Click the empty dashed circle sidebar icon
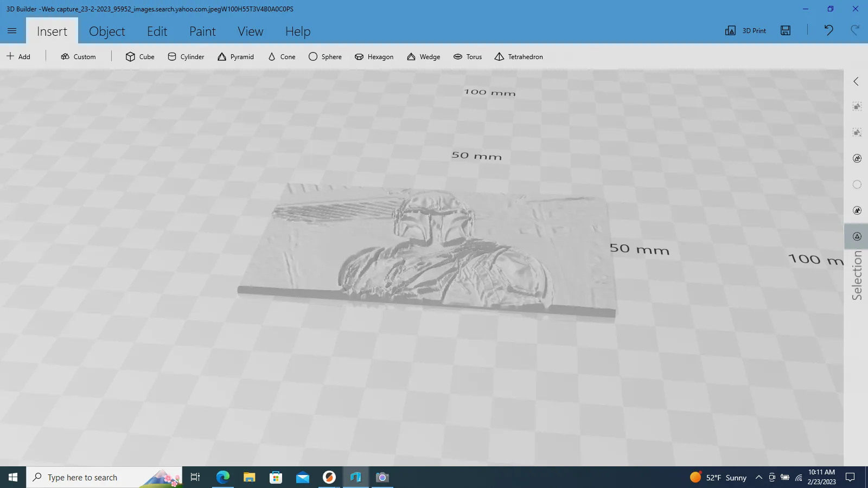The height and width of the screenshot is (488, 868). click(857, 184)
